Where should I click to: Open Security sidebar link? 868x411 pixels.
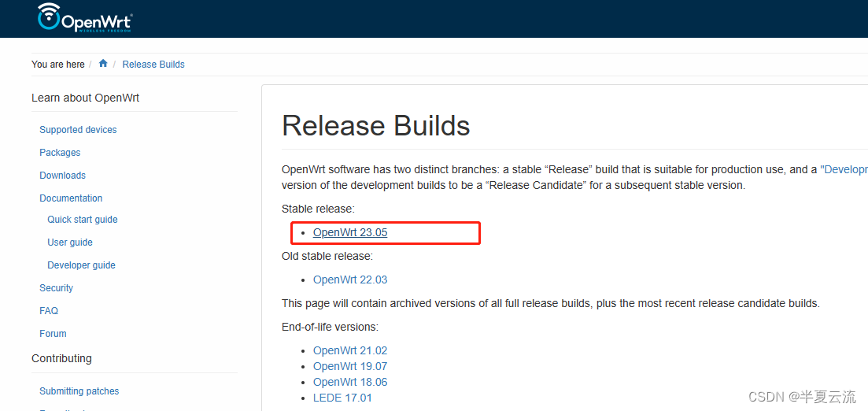[56, 287]
